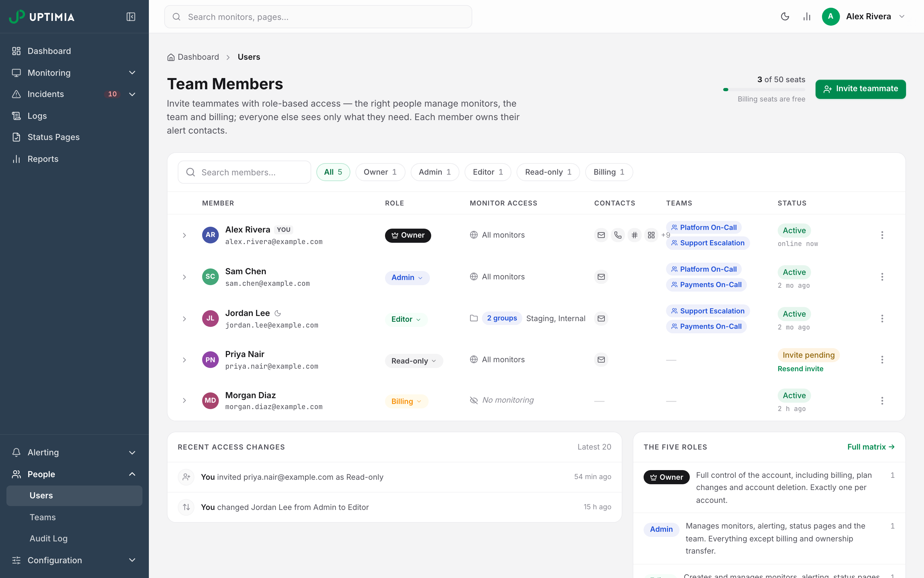Click Alex Rivera's Slack hash contact icon

point(635,235)
